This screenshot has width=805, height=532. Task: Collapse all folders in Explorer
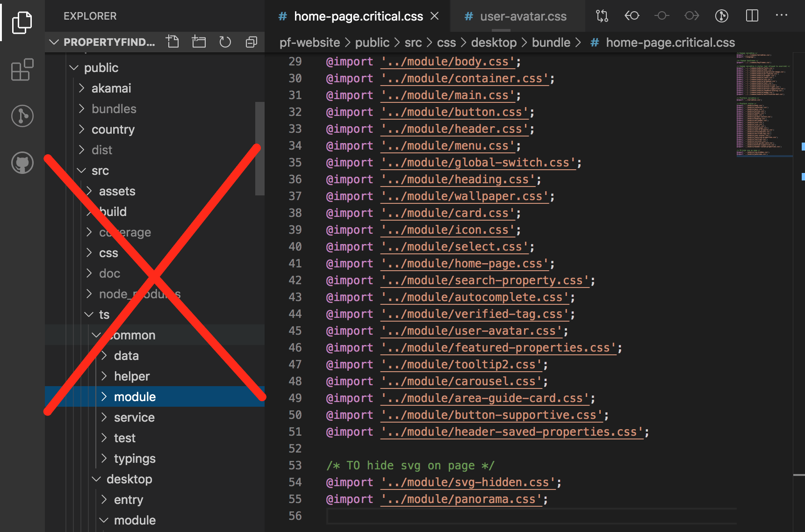(251, 42)
